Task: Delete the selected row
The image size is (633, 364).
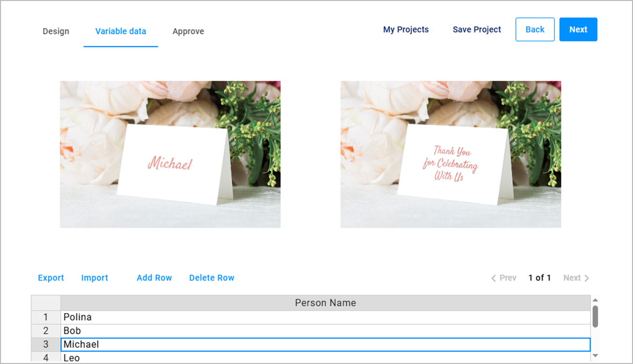Action: pos(211,277)
